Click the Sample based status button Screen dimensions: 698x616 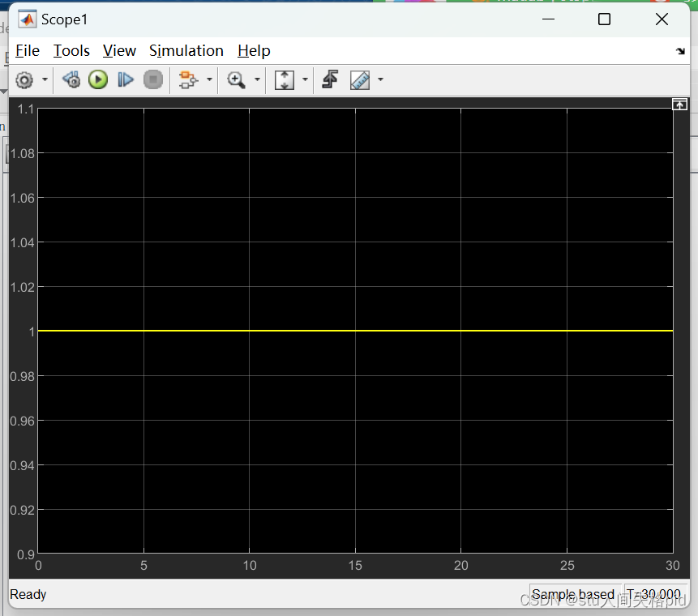point(575,594)
